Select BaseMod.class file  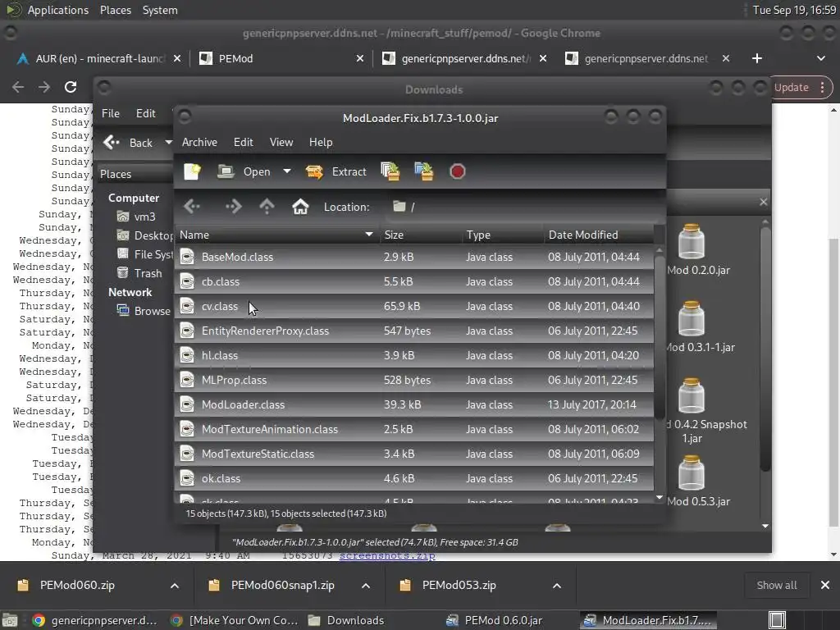tap(414, 257)
